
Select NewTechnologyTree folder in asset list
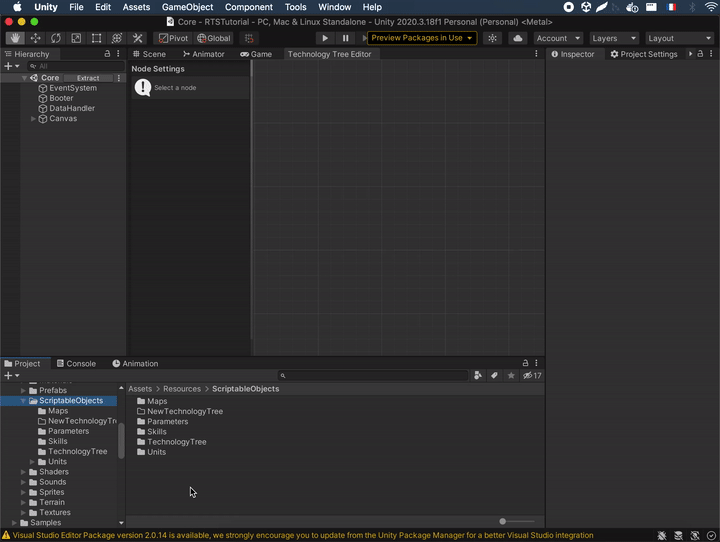click(180, 411)
